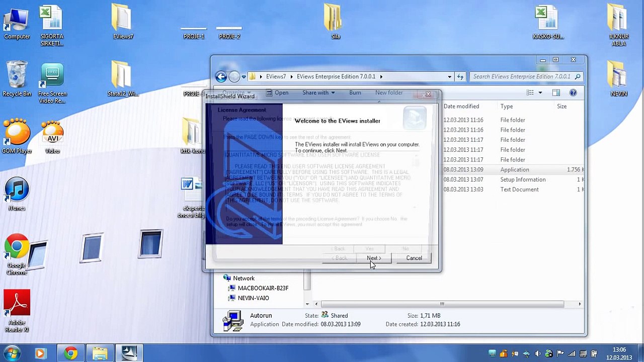Image resolution: width=644 pixels, height=362 pixels.
Task: Click the volume icon in system tray
Action: [x=538, y=353]
